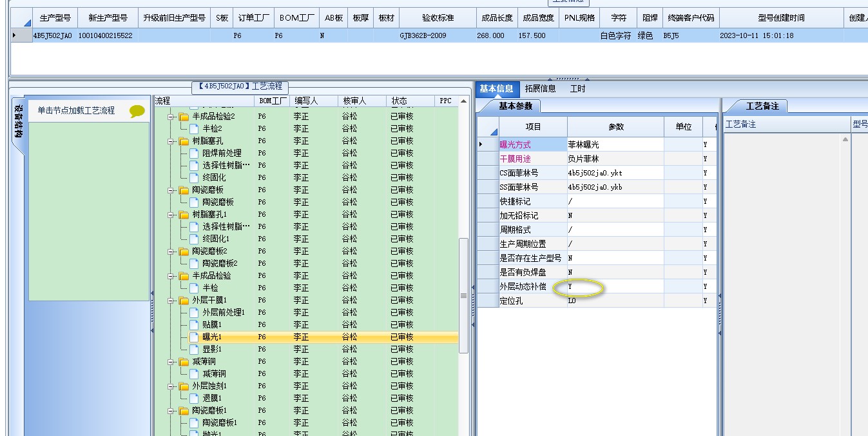Click the SS面菲林号 value 4b5j502ja0.ykb
This screenshot has height=436, width=868.
(615, 187)
